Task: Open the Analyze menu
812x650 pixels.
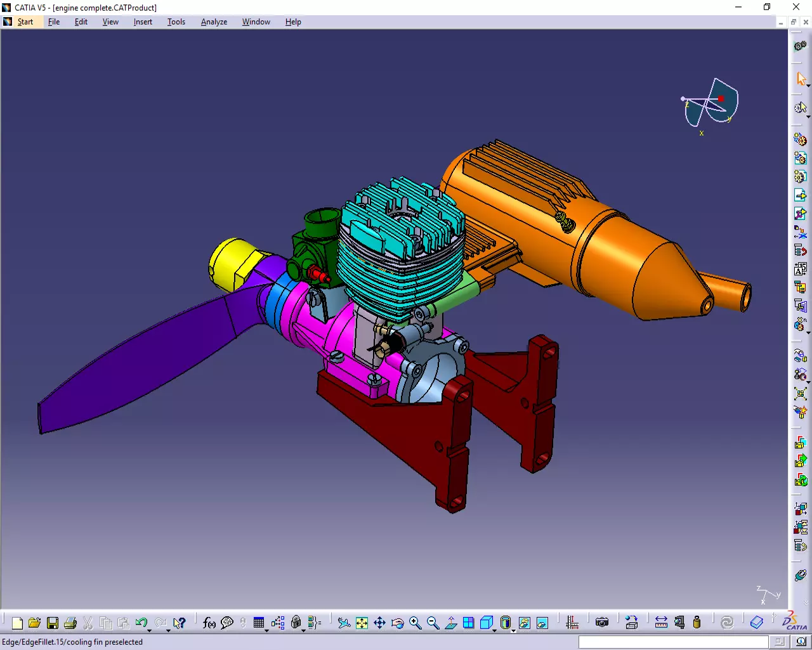Action: tap(214, 22)
